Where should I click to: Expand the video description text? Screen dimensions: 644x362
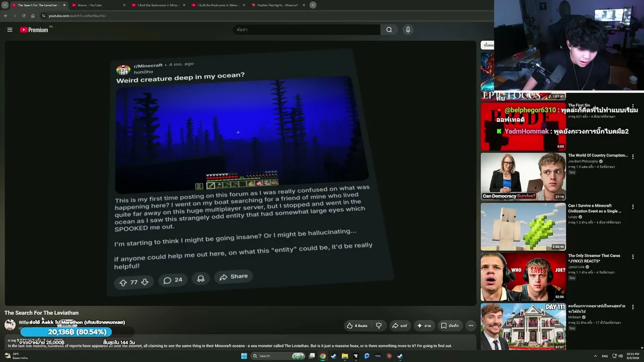(x=230, y=346)
